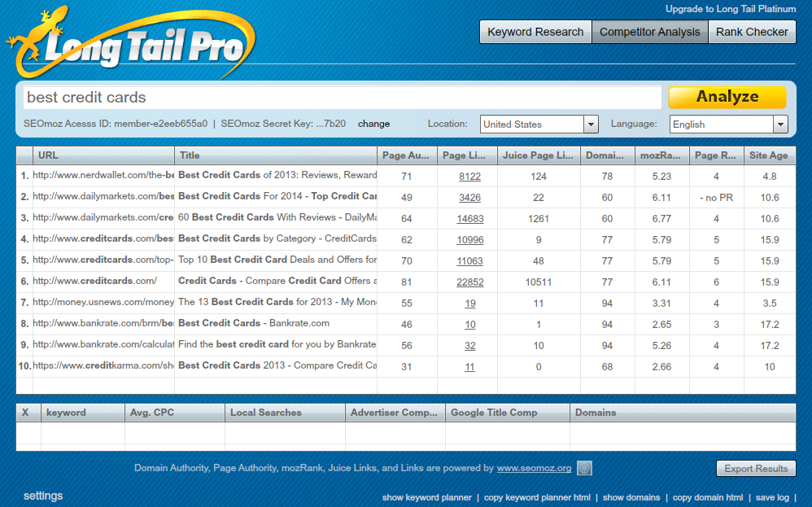Open the Language dropdown arrow
The height and width of the screenshot is (507, 812).
pos(780,125)
